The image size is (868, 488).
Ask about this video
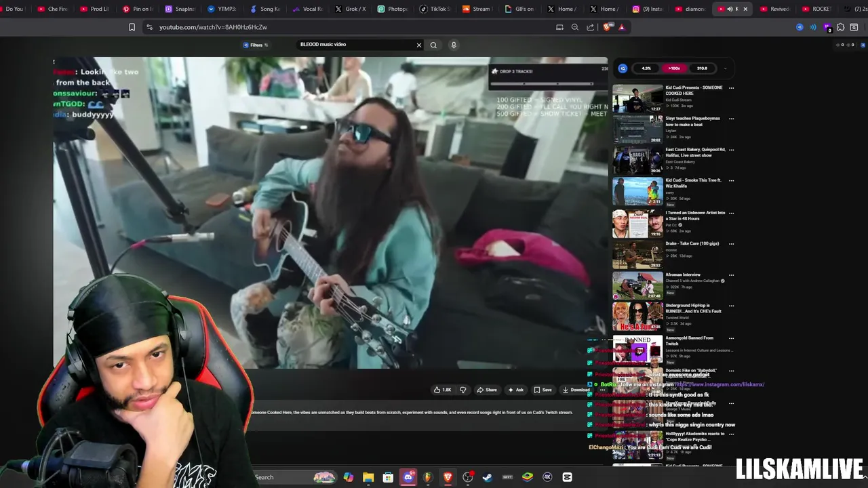[x=516, y=390]
